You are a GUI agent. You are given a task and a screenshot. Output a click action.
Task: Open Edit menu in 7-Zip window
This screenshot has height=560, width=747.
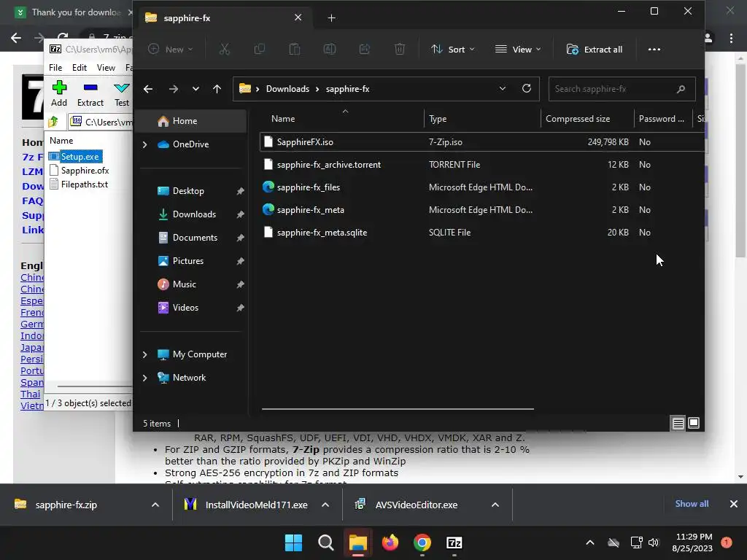point(79,68)
